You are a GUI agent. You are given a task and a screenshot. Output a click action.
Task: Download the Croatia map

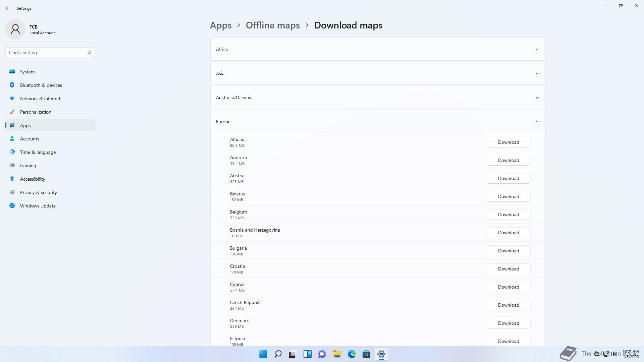click(508, 269)
